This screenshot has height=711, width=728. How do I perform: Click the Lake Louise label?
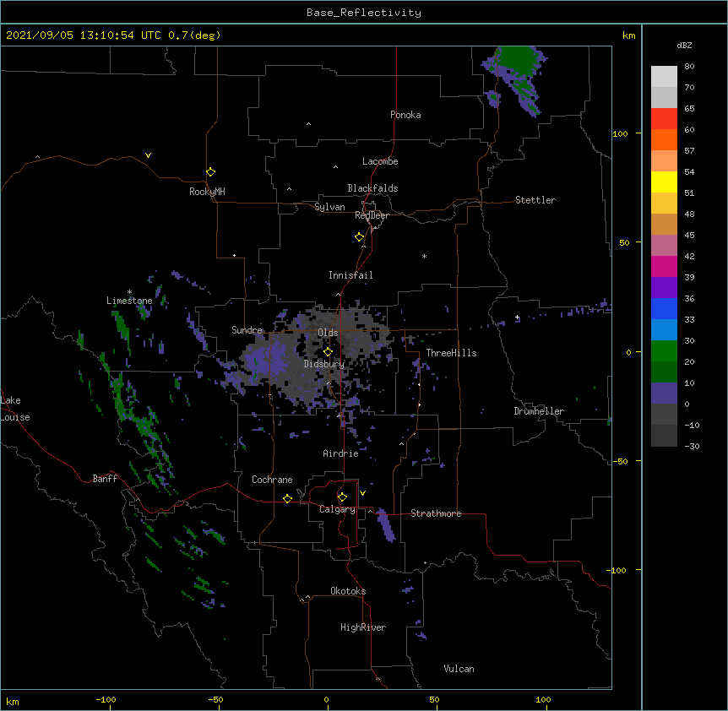click(15, 409)
